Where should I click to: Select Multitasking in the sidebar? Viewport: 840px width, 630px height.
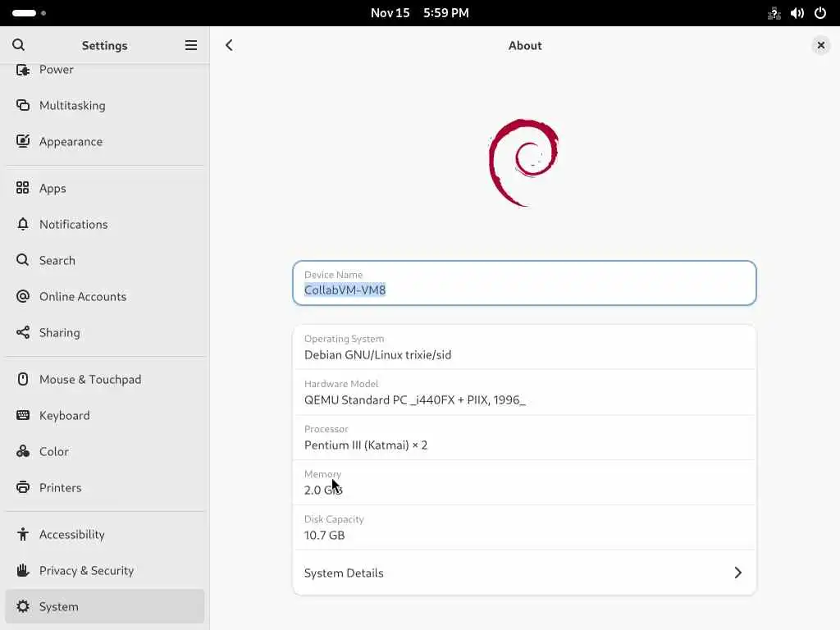(x=72, y=105)
